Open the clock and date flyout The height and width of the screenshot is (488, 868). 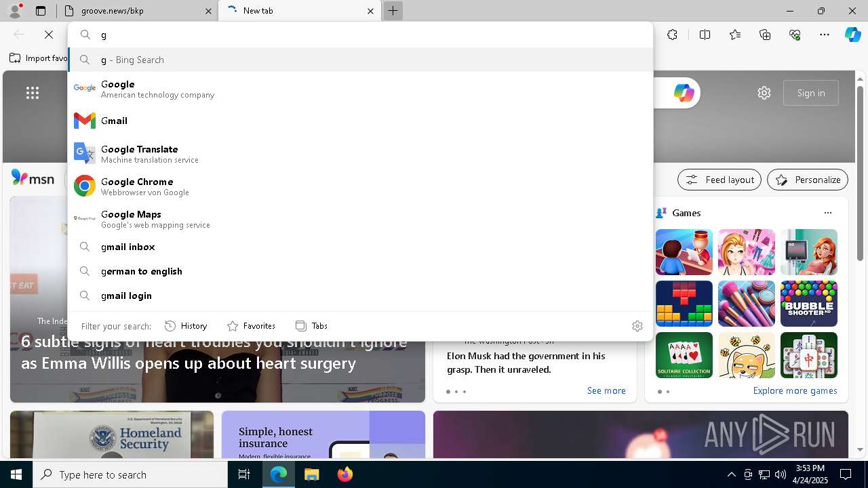click(x=810, y=474)
